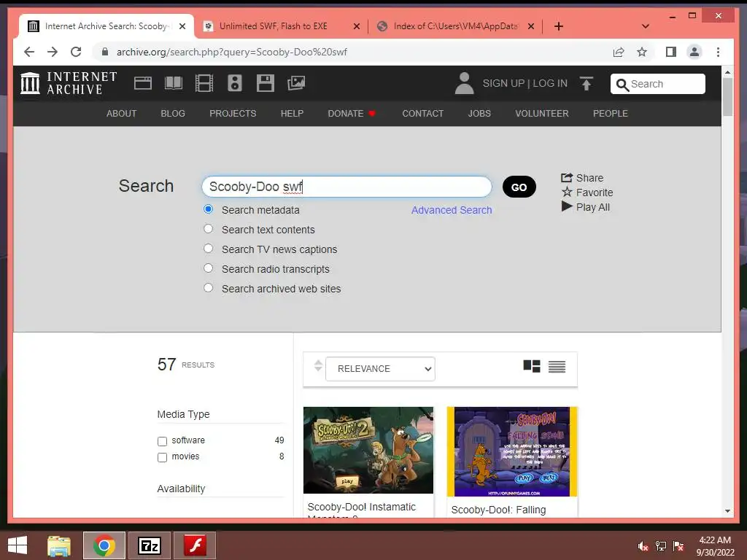Select Search metadata radio button

point(208,209)
